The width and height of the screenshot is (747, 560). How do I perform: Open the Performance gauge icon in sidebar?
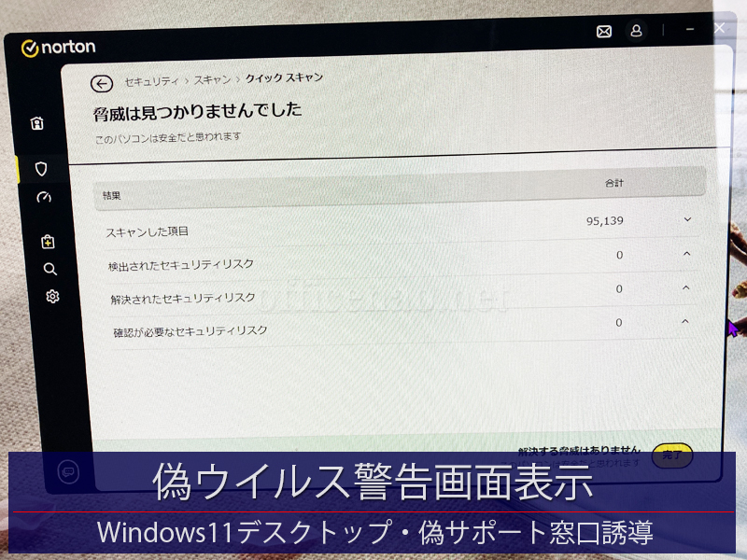click(44, 198)
